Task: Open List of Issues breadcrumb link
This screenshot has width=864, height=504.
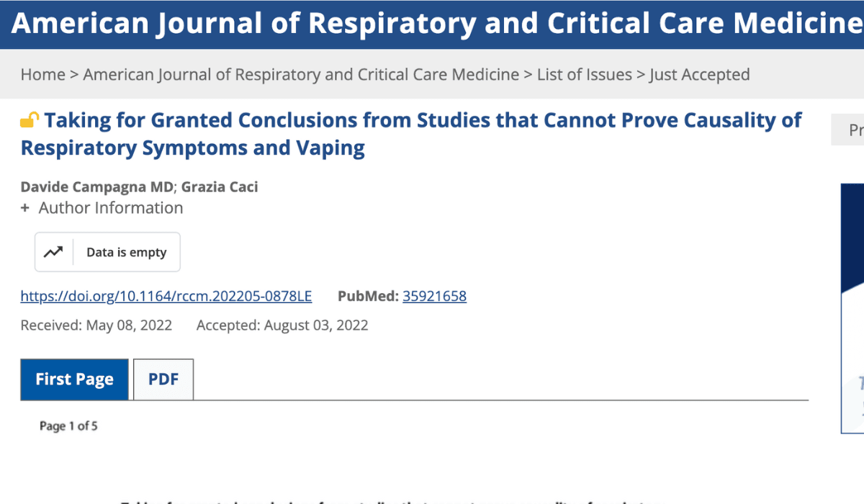Action: pyautogui.click(x=584, y=74)
